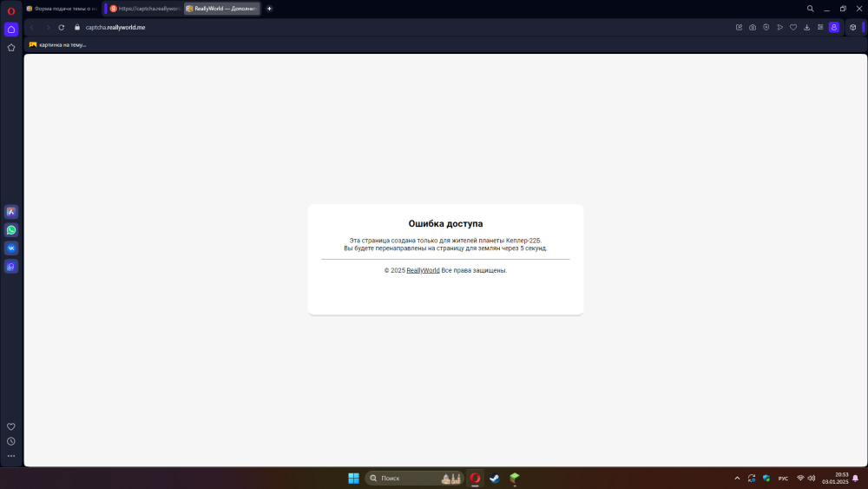Click the send-arrow icon in address bar

(780, 27)
